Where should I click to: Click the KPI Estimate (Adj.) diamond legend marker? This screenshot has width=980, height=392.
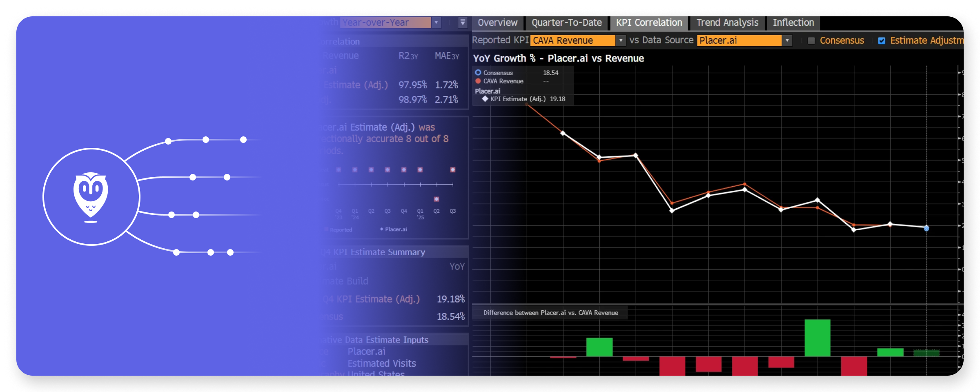click(x=485, y=99)
